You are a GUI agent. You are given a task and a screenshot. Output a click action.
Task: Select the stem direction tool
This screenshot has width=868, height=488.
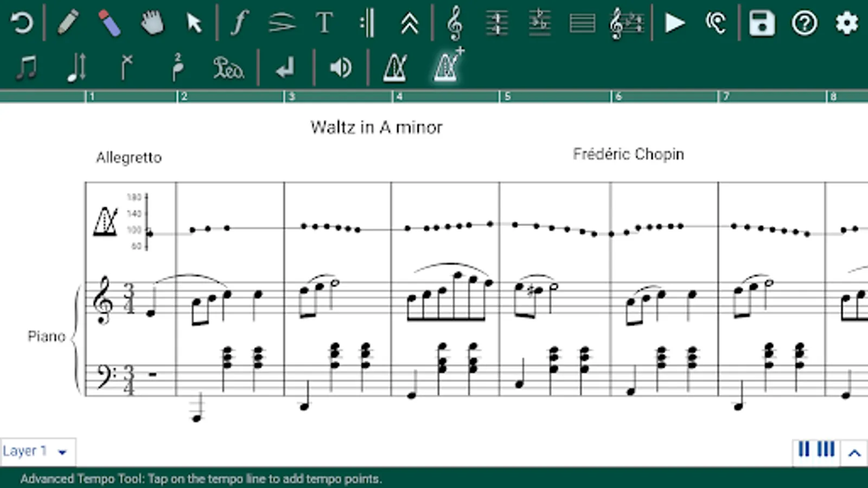tap(76, 68)
